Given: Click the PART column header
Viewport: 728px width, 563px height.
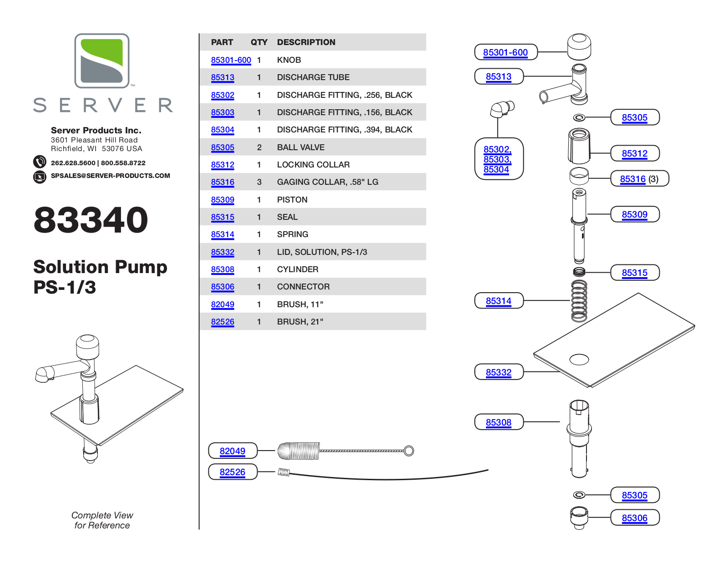Looking at the screenshot, I should (222, 42).
